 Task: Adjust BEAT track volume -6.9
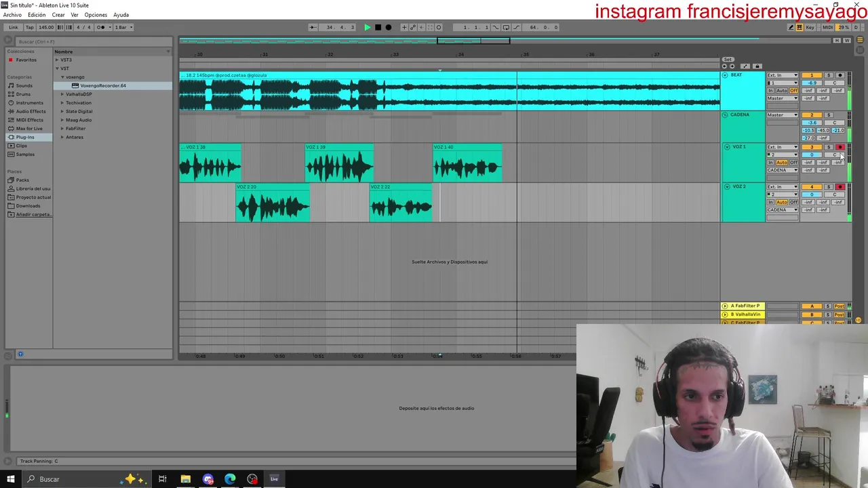pos(812,83)
